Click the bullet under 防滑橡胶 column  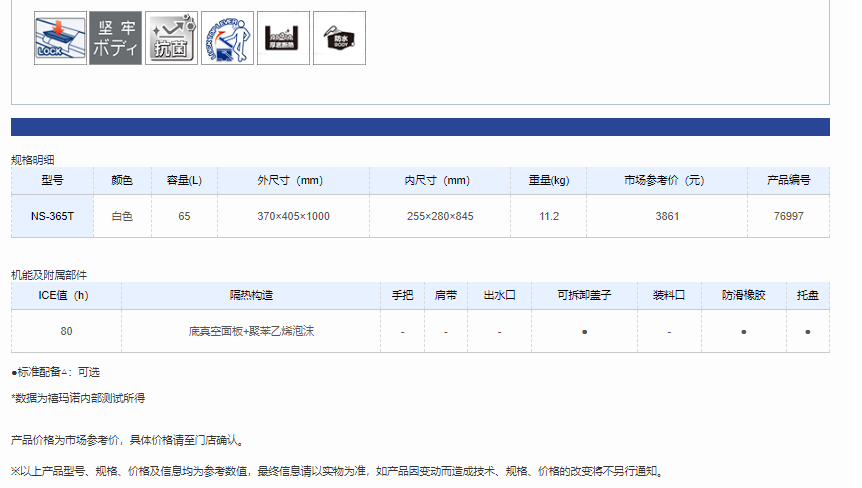pyautogui.click(x=744, y=332)
